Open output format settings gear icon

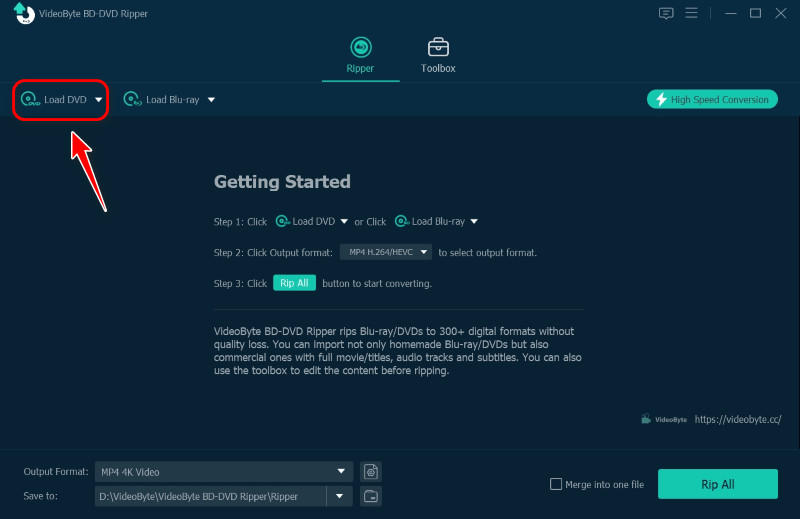coord(371,471)
